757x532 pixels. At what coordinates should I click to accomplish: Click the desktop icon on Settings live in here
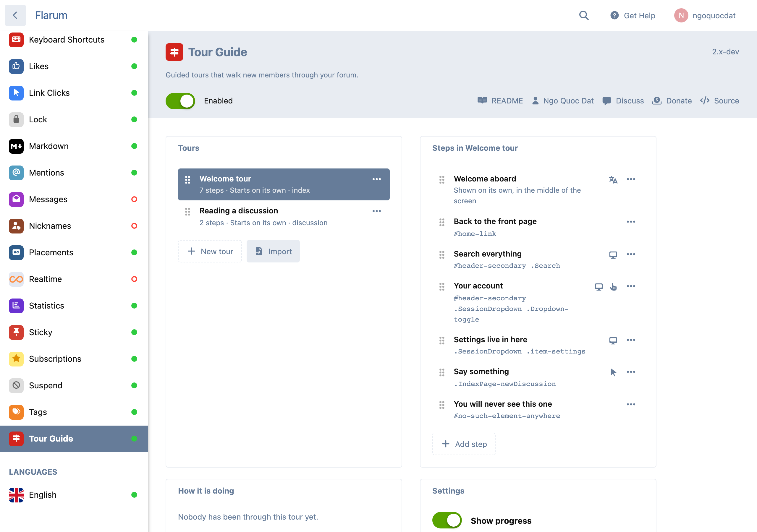click(x=613, y=340)
